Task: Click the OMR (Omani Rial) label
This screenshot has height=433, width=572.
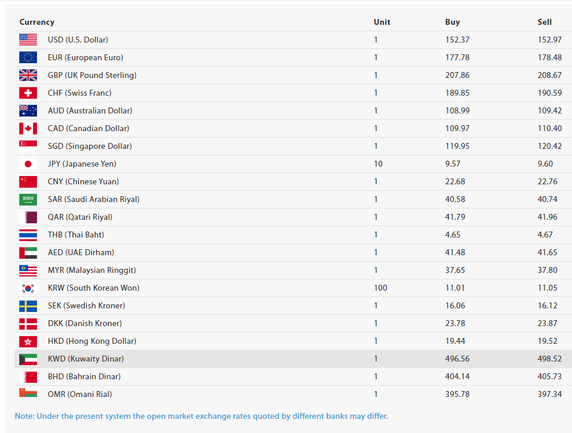Action: point(80,394)
